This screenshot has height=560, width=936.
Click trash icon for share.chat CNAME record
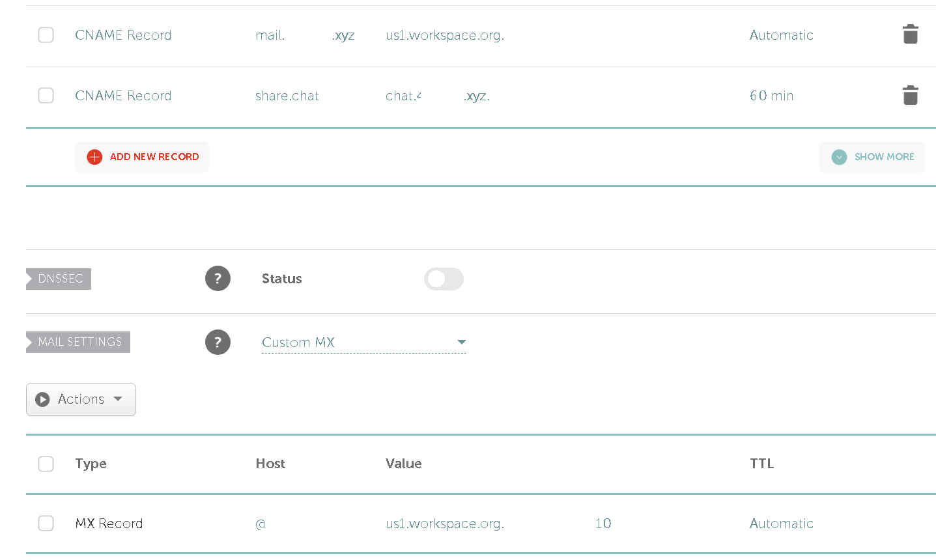910,96
